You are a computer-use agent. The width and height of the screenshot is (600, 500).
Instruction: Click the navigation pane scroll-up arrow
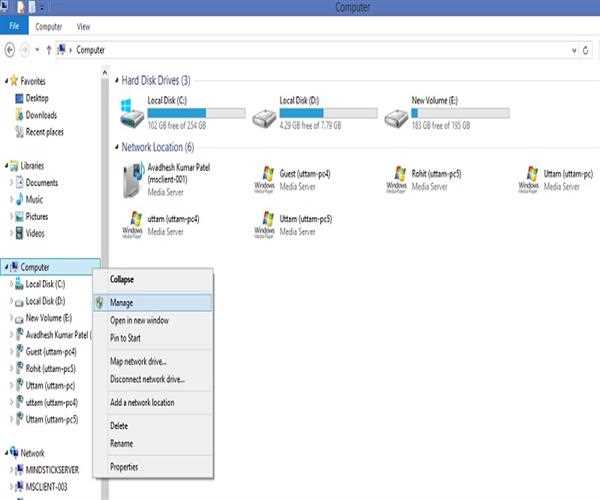tap(105, 73)
